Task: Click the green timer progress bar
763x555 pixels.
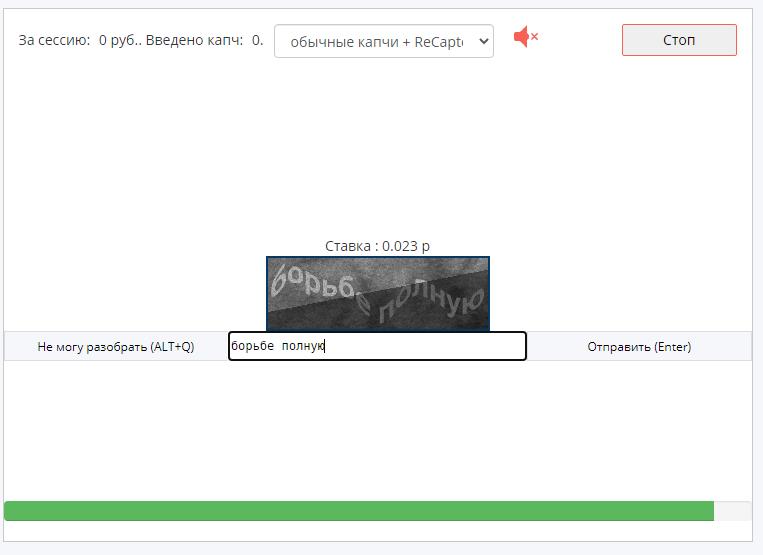Action: point(359,511)
